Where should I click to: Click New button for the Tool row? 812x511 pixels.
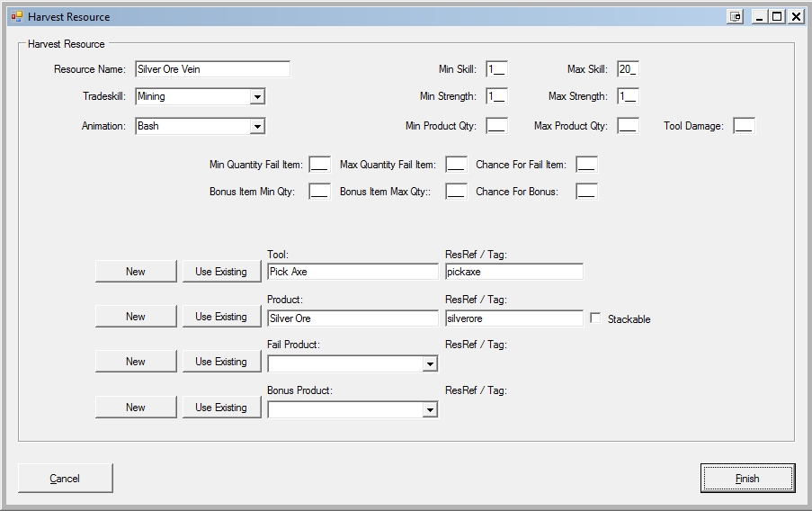136,272
